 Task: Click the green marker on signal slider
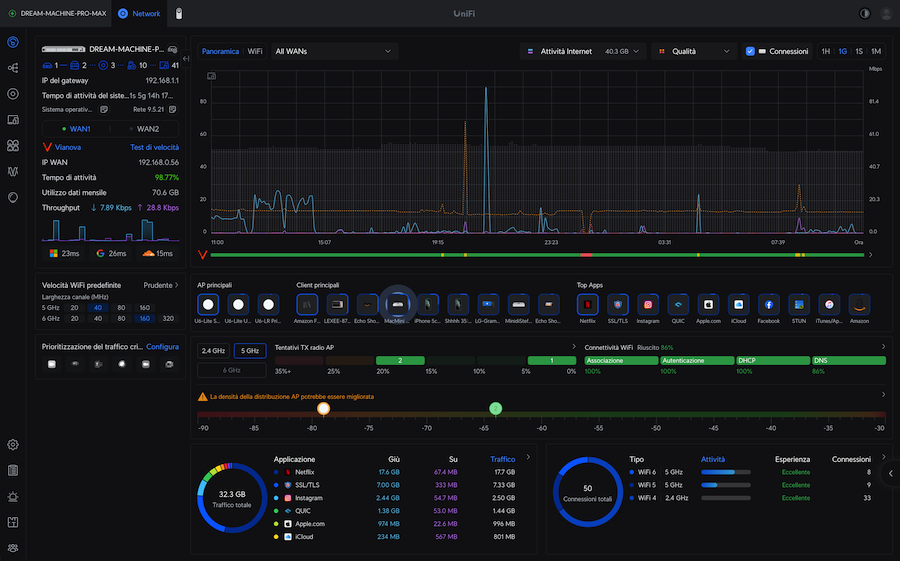[x=495, y=408]
